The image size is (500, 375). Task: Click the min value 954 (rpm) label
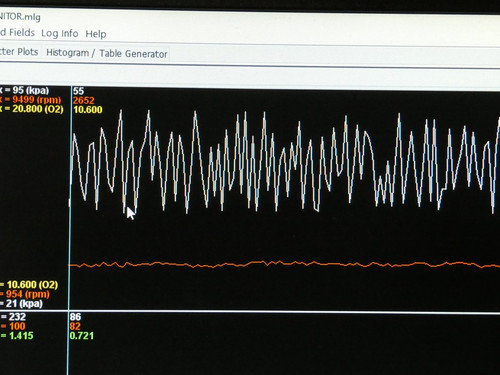25,294
